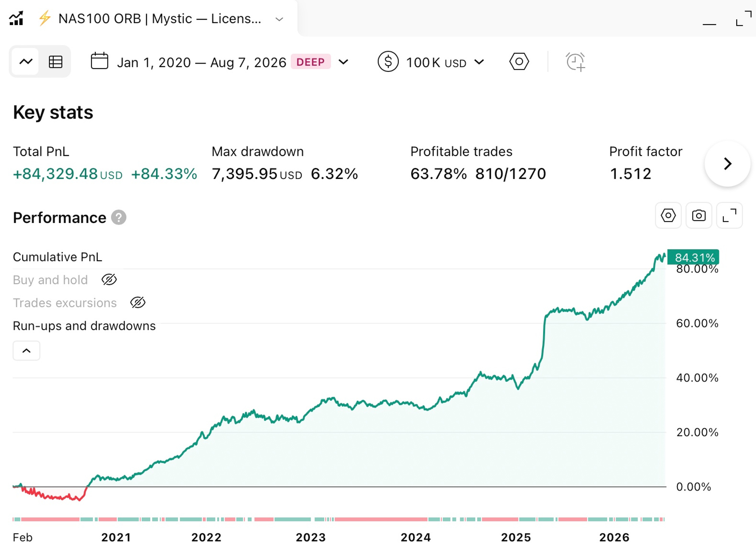Click the Performance help question mark icon

tap(118, 217)
